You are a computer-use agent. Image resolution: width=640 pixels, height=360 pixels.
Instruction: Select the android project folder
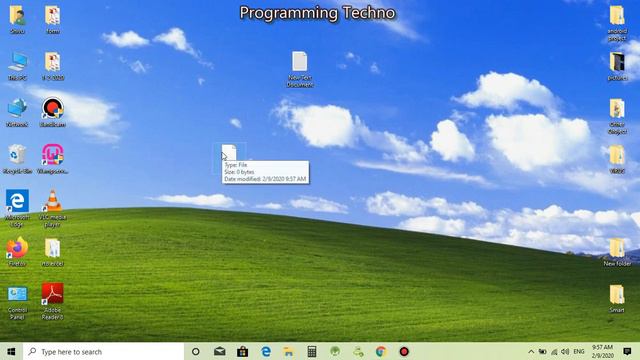point(617,23)
